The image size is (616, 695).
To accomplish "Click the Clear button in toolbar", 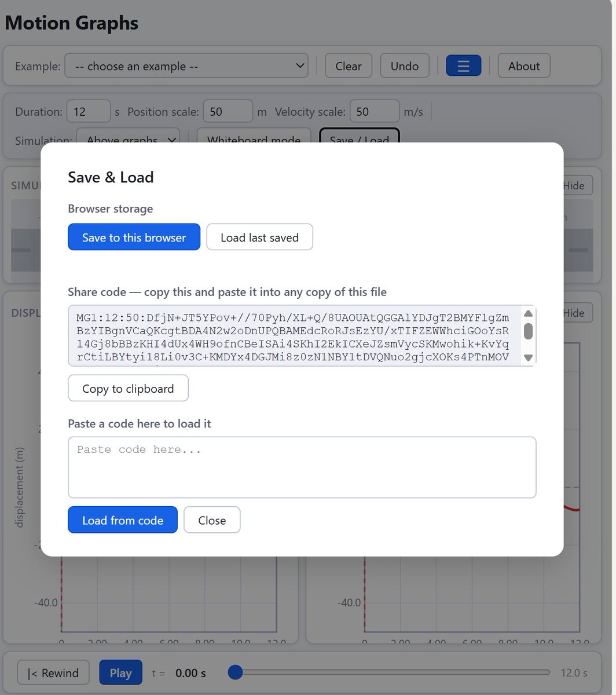I will tap(349, 66).
